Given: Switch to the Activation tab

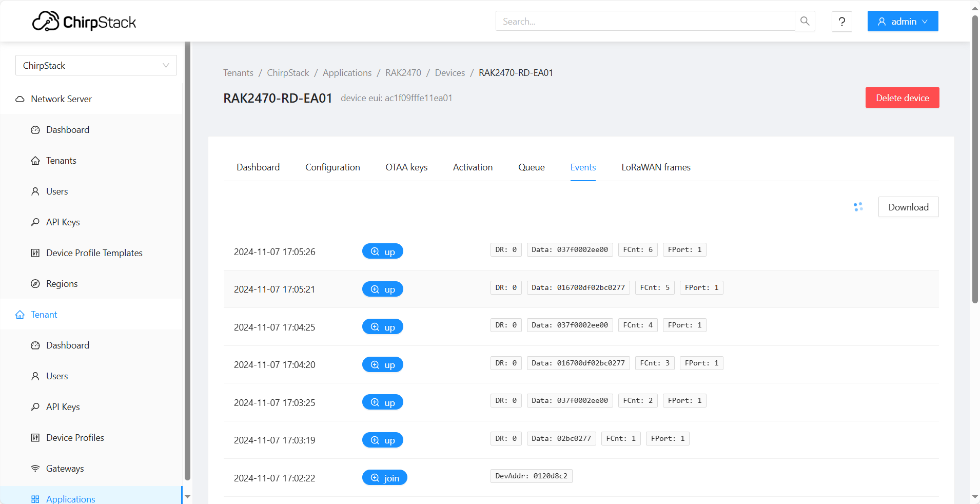Looking at the screenshot, I should (x=473, y=167).
